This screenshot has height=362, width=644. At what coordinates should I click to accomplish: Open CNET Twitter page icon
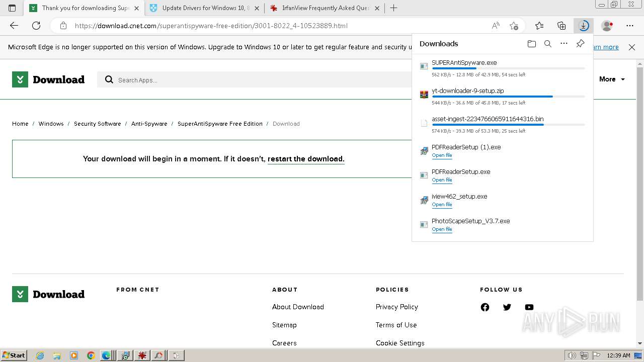[507, 307]
